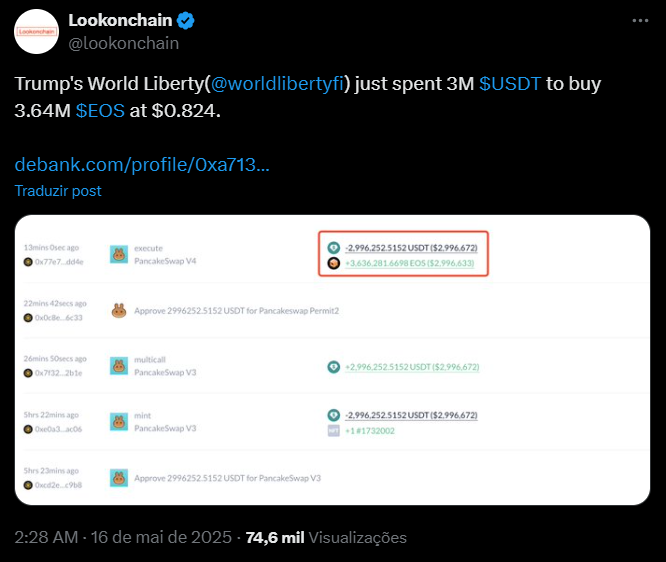Open the debank.com profile link

pyautogui.click(x=142, y=163)
